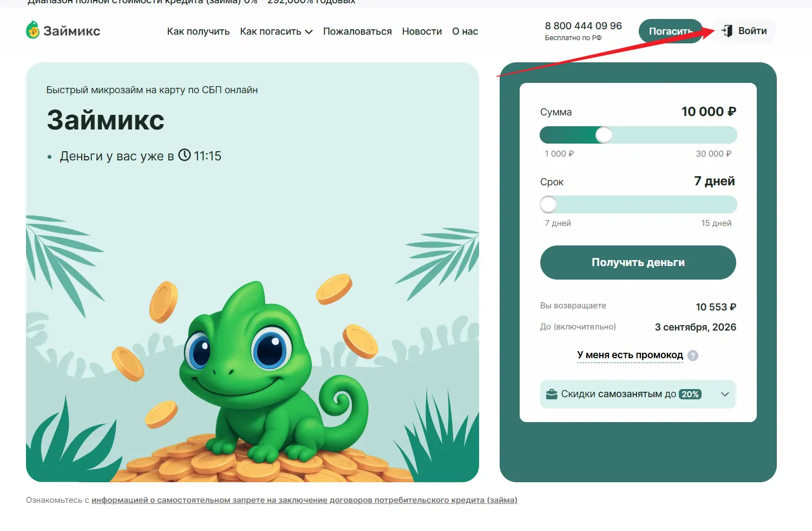
Task: Click the 15 дней maximum term label
Action: 716,223
